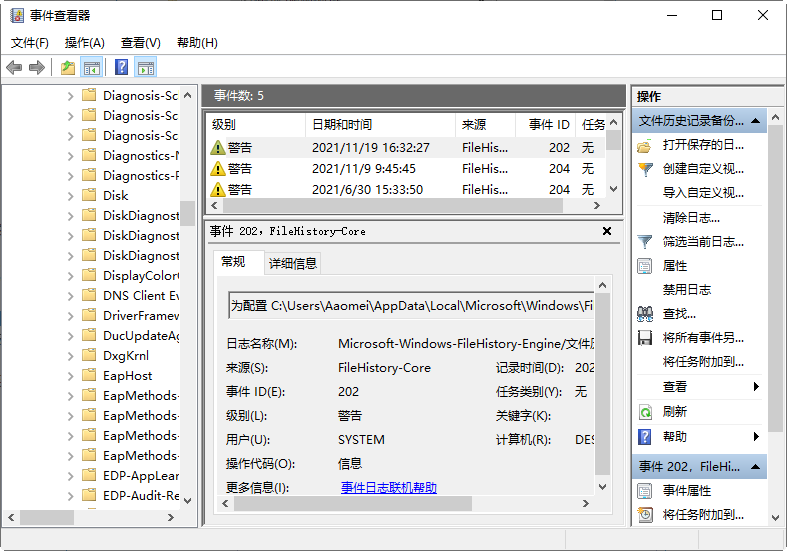Open 筛选当前日志 with the funnel icon
Screen dimensions: 787x551
[645, 242]
